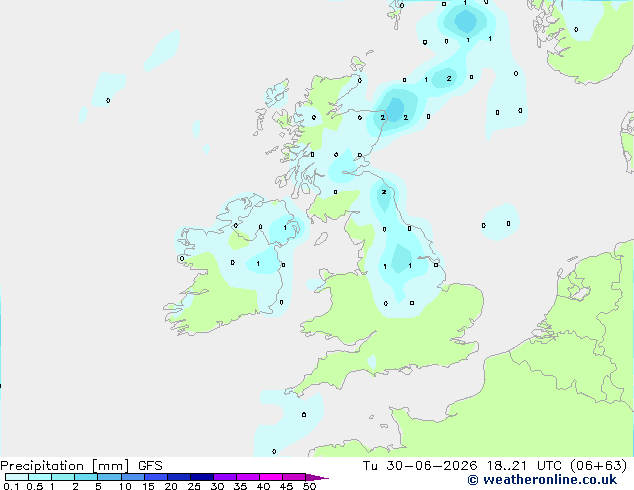Click the 35–40 mm violet legend swatch
This screenshot has width=634, height=490.
point(247,477)
